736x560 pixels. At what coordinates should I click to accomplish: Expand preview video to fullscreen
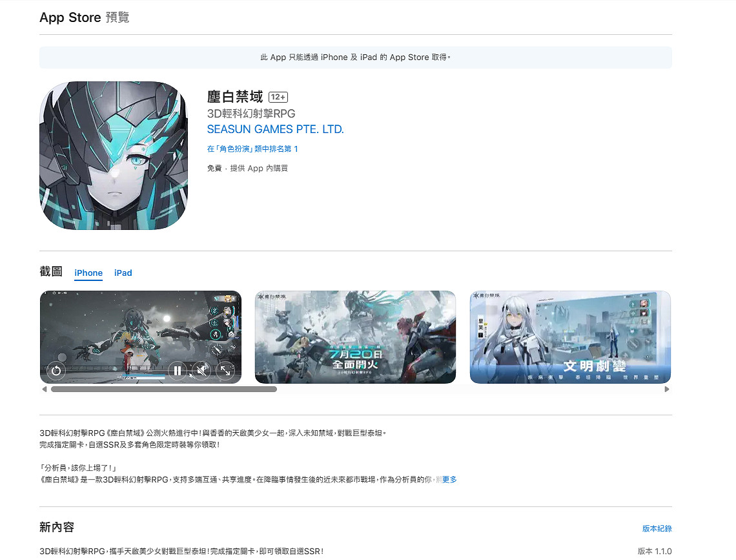point(225,371)
